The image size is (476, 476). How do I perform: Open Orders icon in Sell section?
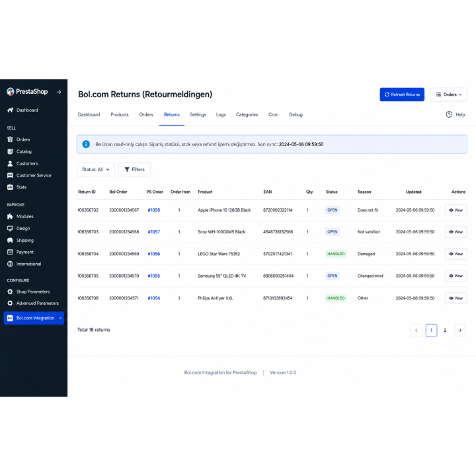(x=10, y=139)
